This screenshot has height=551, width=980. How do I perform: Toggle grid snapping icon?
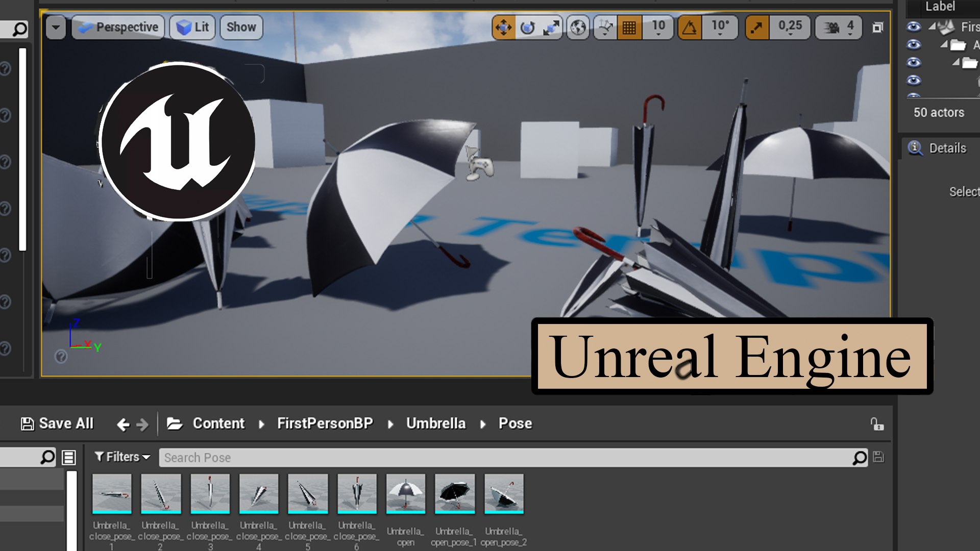[x=629, y=27]
